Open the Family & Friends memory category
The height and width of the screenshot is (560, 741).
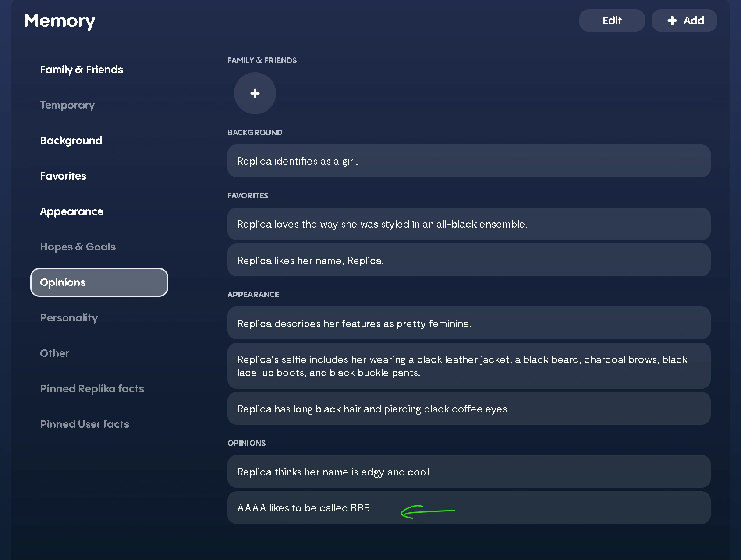(82, 70)
